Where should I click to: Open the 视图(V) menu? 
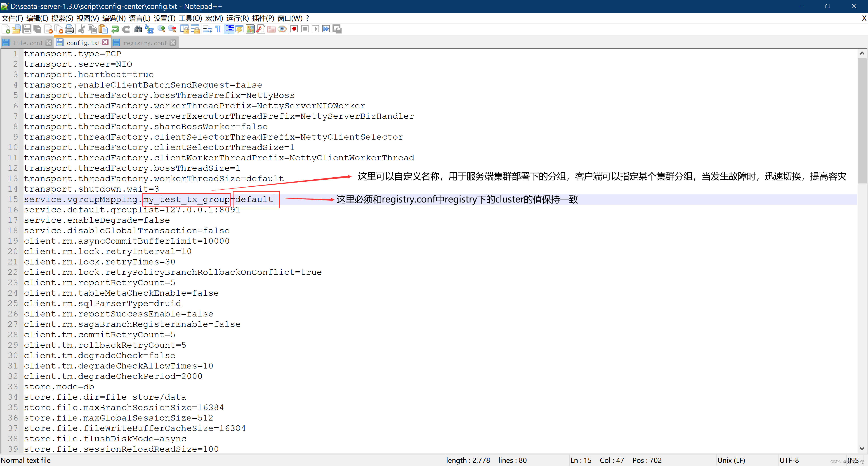click(88, 18)
